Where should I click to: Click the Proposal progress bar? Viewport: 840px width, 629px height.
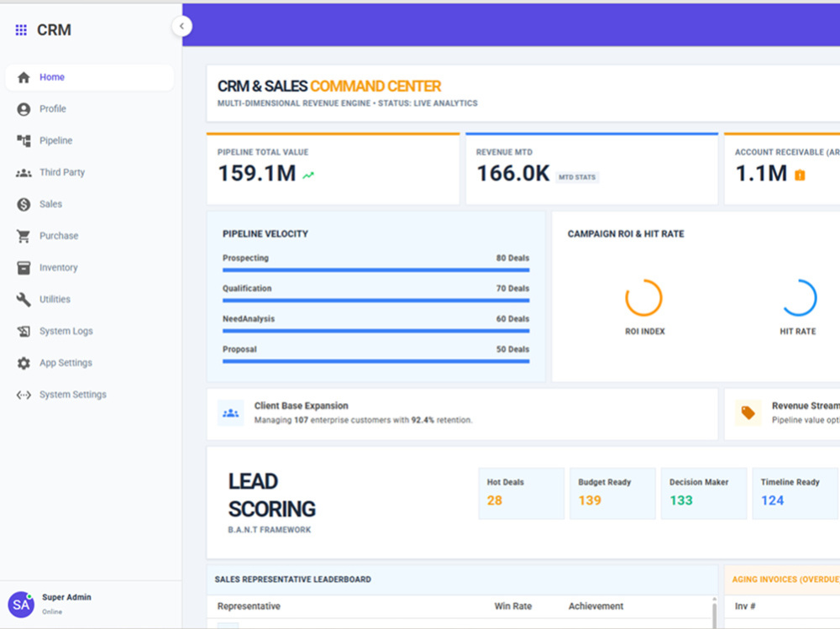pos(376,361)
